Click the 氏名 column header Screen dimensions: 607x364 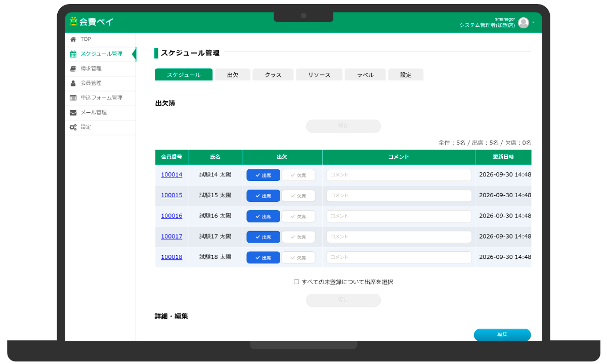pyautogui.click(x=215, y=157)
